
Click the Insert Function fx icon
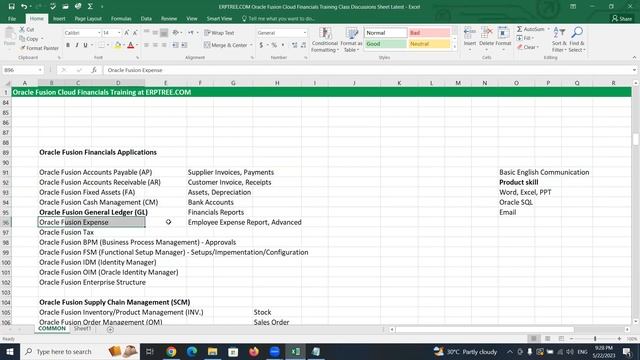[x=94, y=70]
